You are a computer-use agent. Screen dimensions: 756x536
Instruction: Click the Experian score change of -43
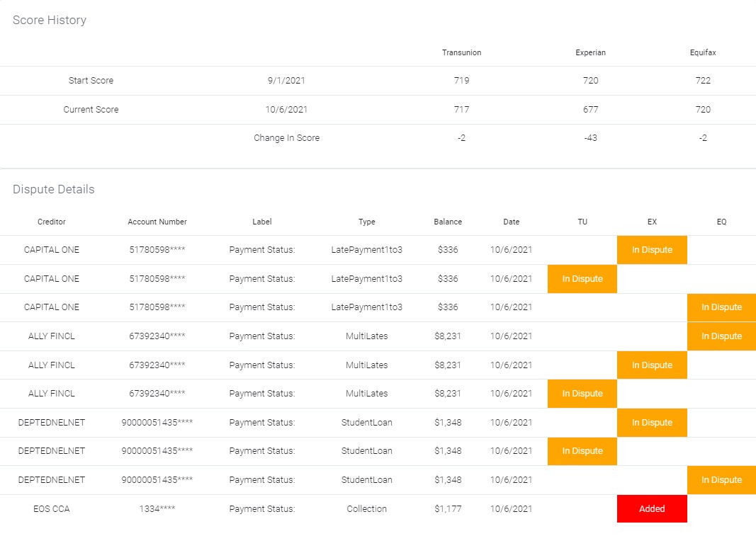[x=590, y=138]
